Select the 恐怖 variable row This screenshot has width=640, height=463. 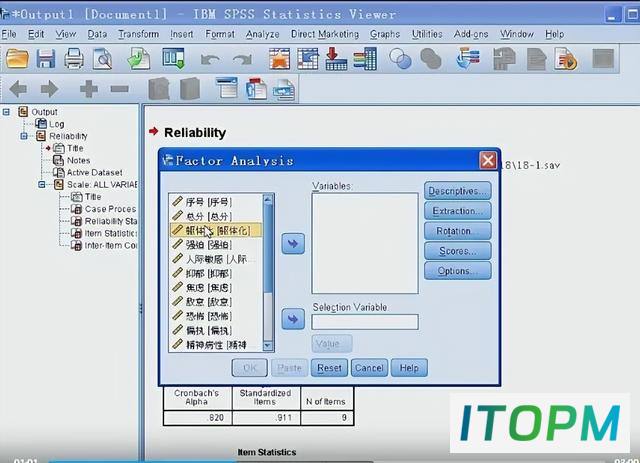pos(215,316)
